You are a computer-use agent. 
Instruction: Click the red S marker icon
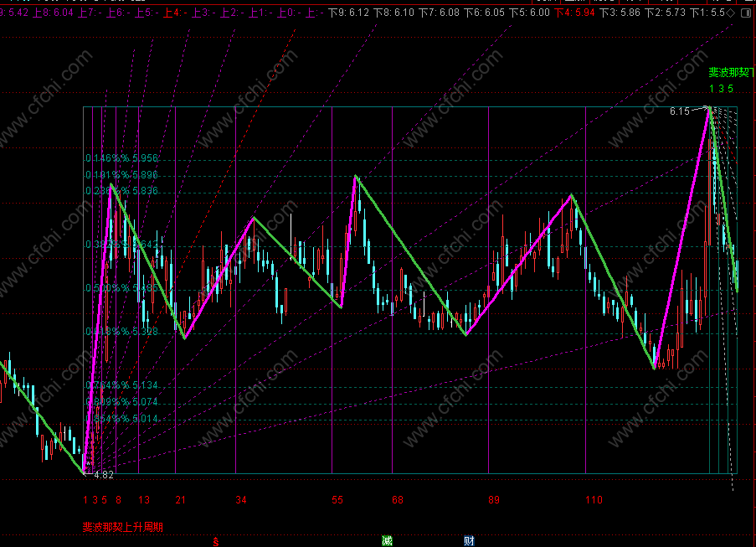click(216, 541)
